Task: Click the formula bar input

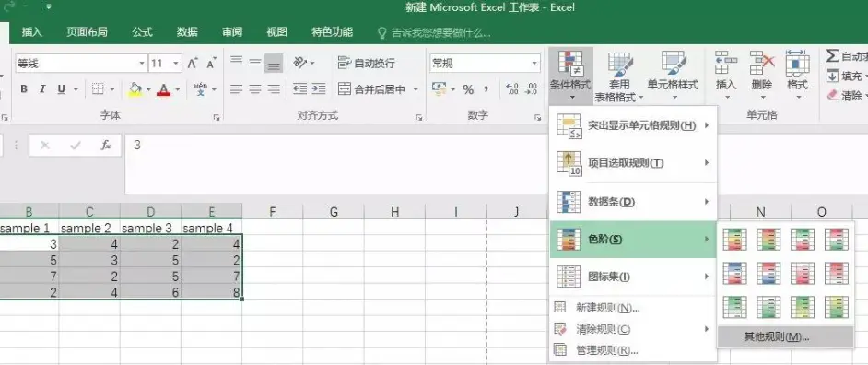Action: [496, 163]
